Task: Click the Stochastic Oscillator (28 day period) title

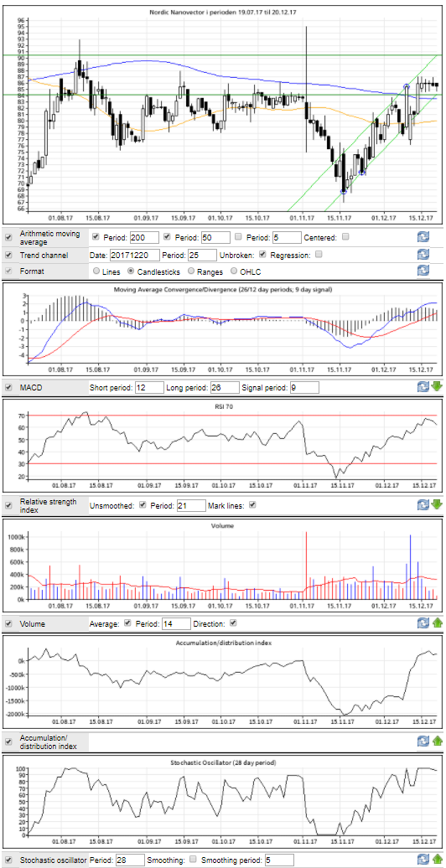Action: [223, 762]
